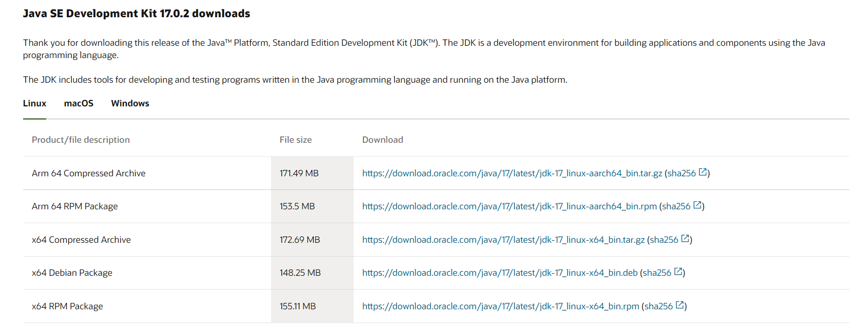Open sha256 text link for x64 Compressed Archive
This screenshot has height=329, width=868.
click(x=663, y=240)
